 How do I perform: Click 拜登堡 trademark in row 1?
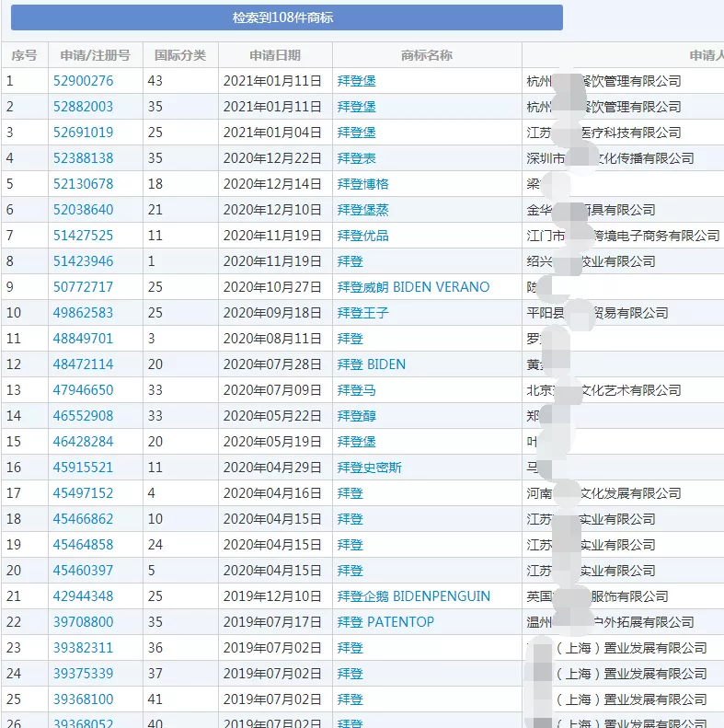pos(356,81)
